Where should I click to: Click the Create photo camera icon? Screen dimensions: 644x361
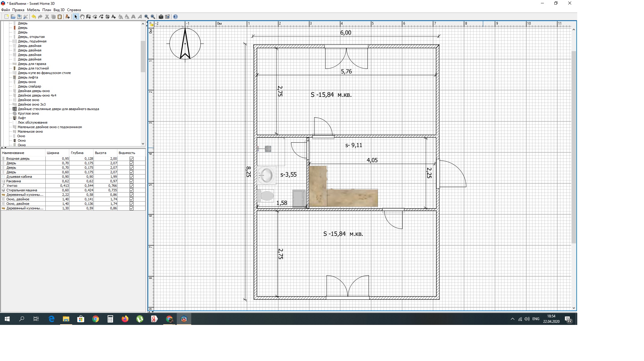pos(161,17)
